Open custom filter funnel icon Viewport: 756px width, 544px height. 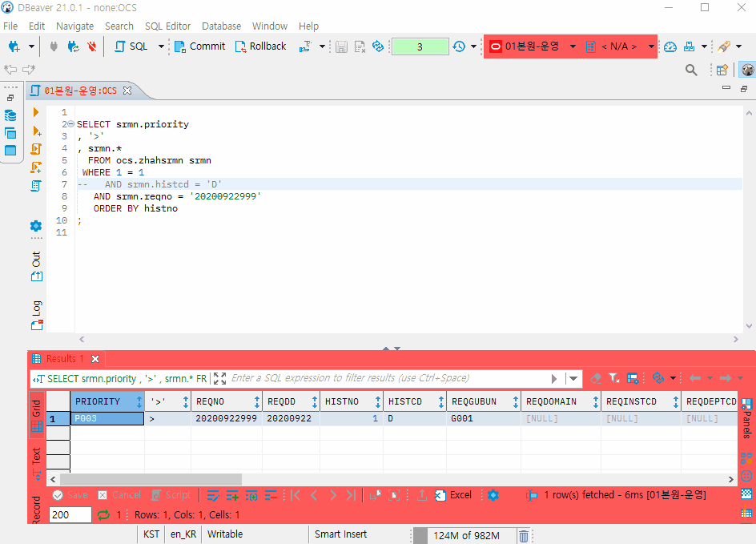click(x=613, y=379)
